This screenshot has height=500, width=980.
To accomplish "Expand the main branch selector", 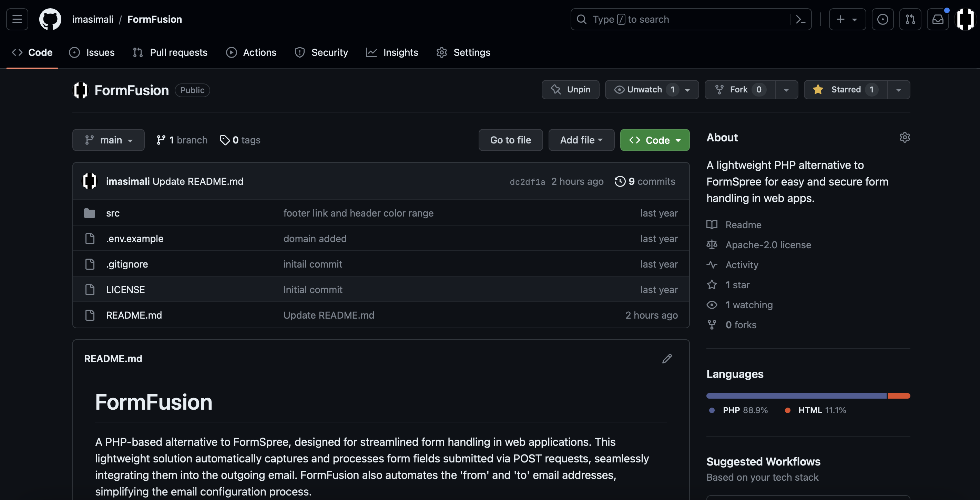I will tap(109, 140).
